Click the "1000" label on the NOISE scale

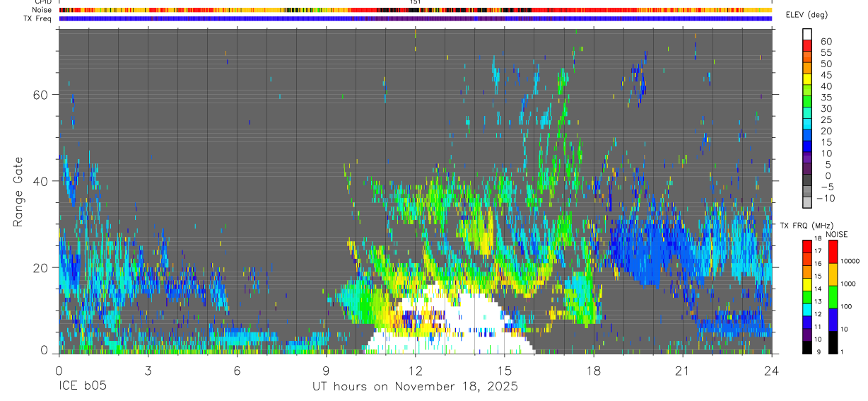tap(850, 284)
